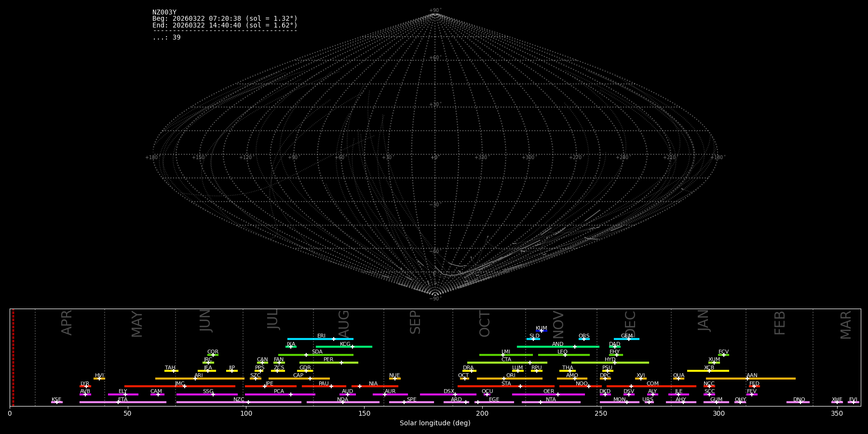Click the TAH shower label
The image size is (868, 434).
(x=170, y=368)
